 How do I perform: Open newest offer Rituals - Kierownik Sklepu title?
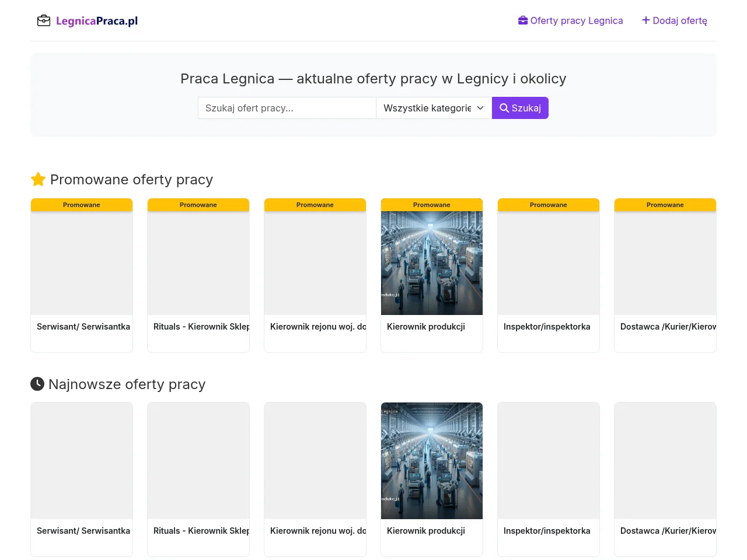coord(201,531)
